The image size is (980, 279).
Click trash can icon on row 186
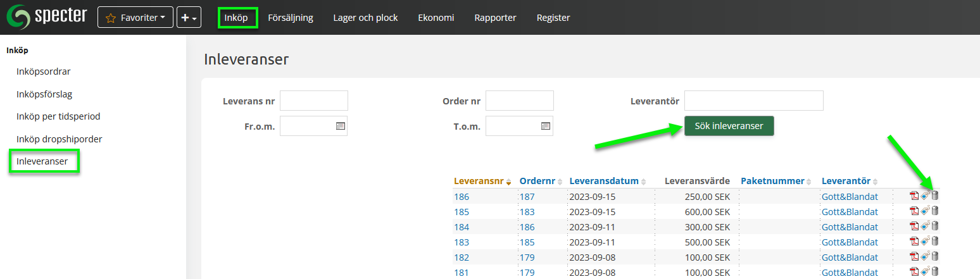935,196
